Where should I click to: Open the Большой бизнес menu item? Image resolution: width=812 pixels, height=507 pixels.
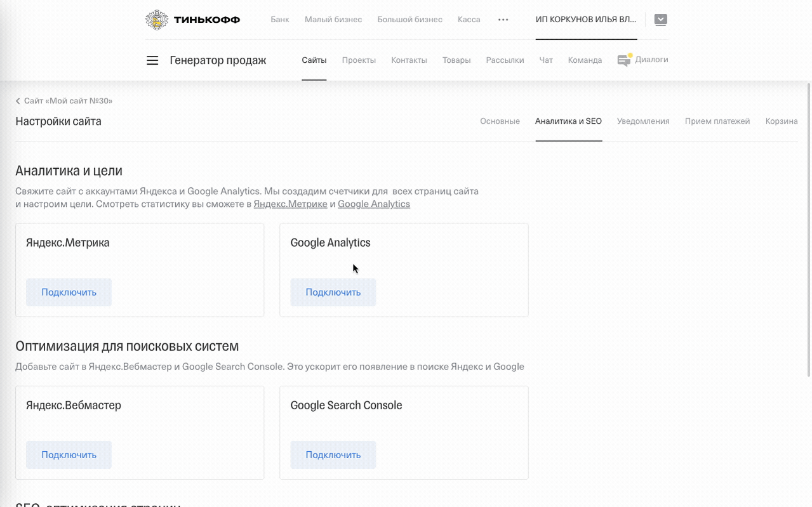coord(410,20)
